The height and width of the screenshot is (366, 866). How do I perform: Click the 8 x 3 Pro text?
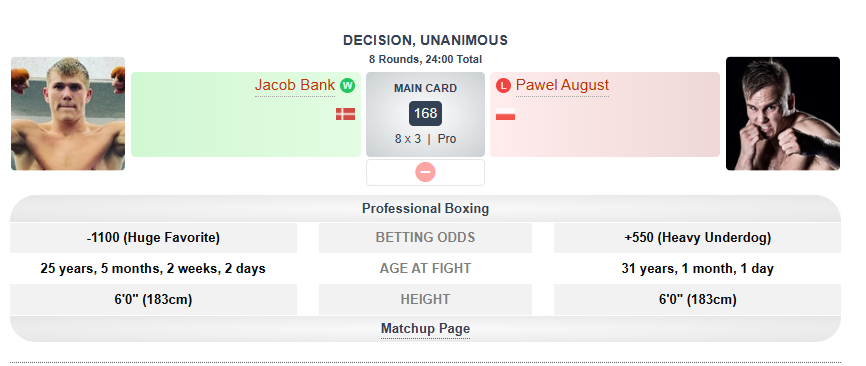425,139
